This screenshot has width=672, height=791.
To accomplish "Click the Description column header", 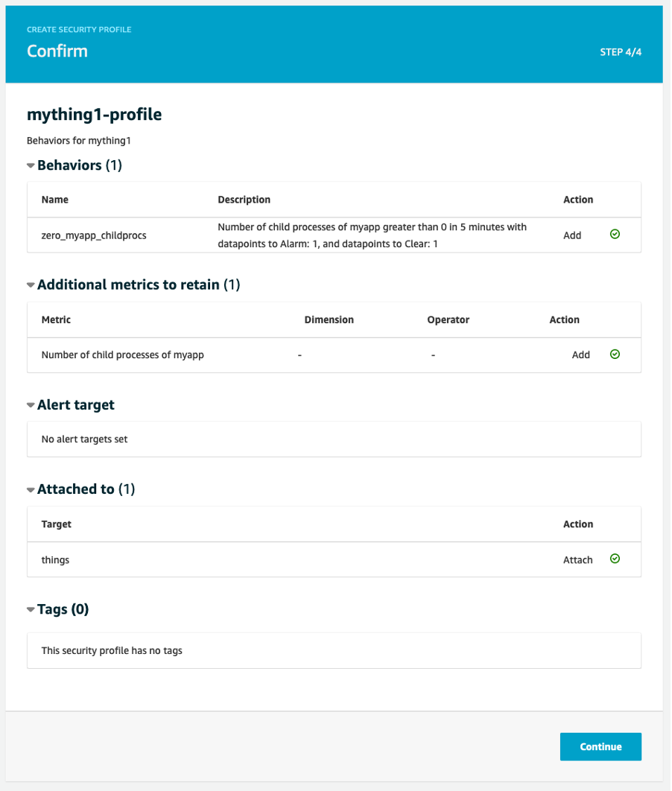I will [244, 200].
